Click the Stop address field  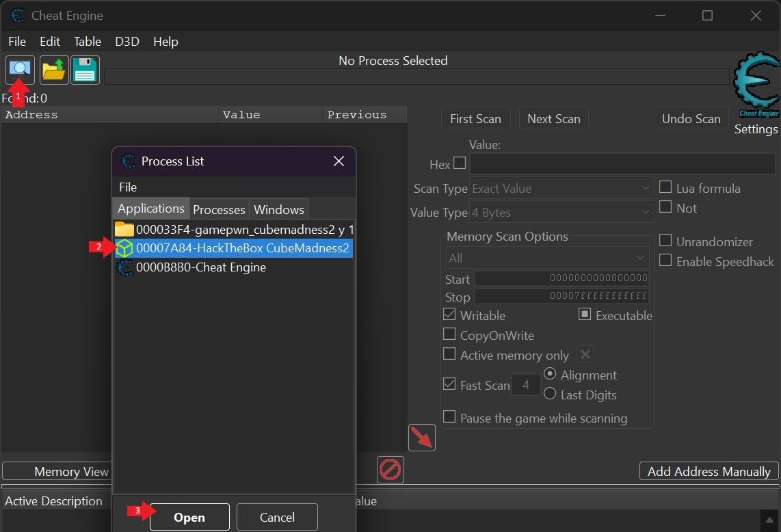(561, 296)
